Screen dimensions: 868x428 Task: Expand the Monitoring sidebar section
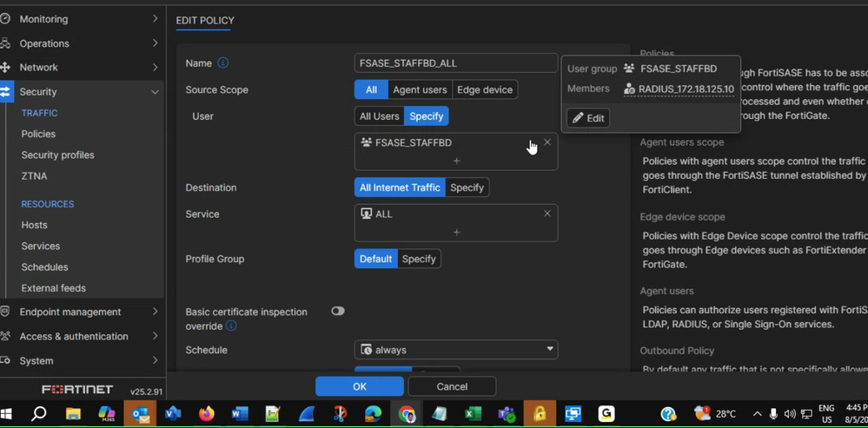click(81, 18)
